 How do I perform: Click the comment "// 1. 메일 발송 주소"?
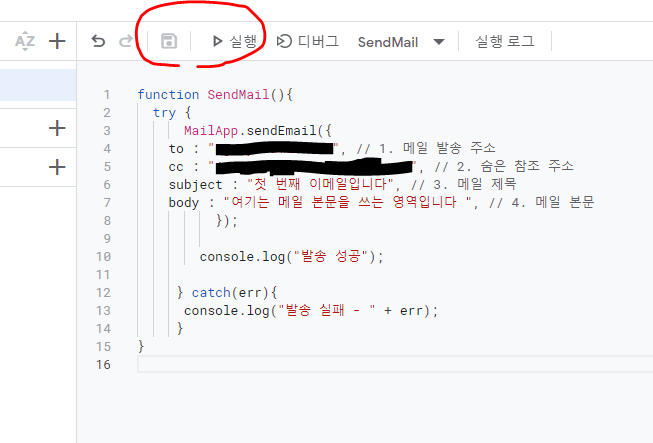click(426, 148)
